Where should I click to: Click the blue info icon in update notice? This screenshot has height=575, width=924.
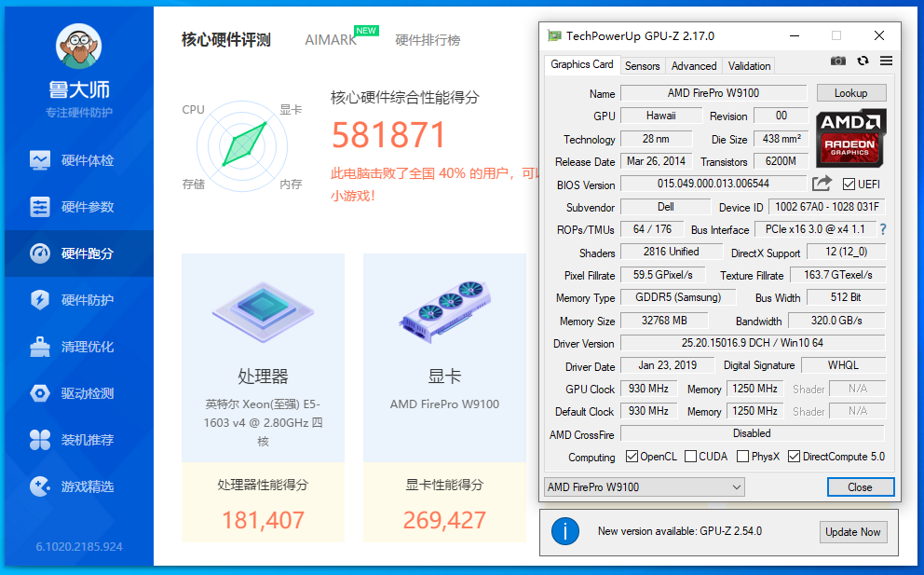pos(565,531)
